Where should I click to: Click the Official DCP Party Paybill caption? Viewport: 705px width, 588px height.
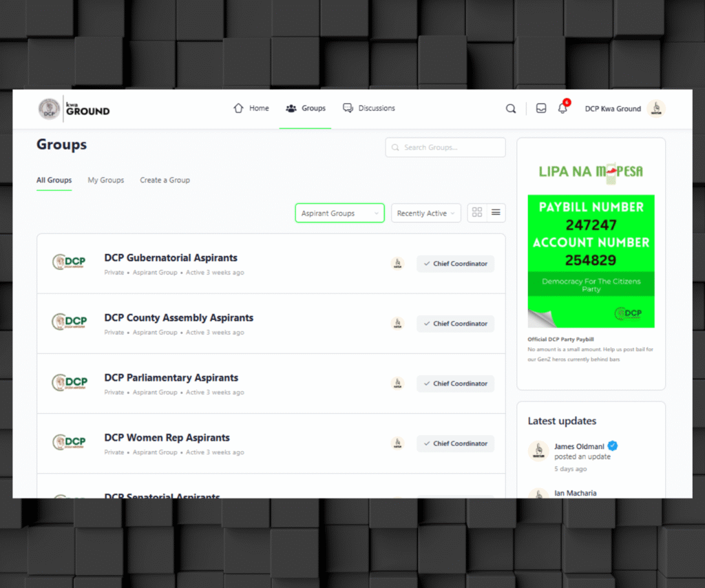coord(560,339)
